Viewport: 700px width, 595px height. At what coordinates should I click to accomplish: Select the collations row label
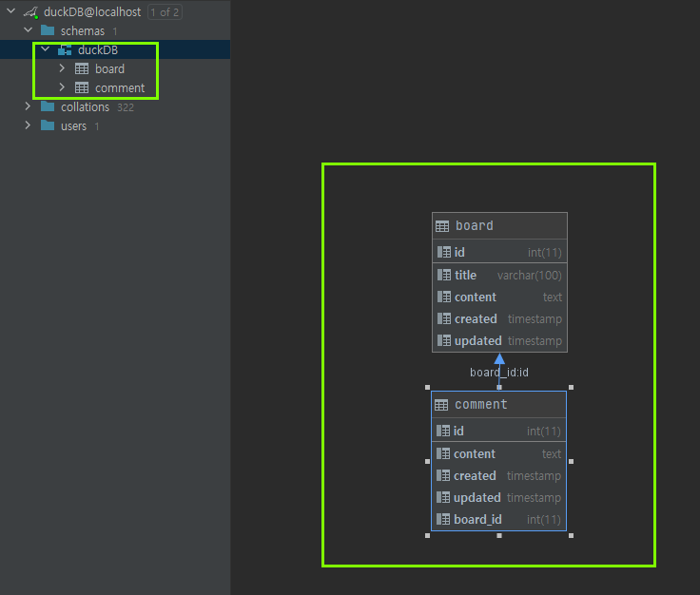85,107
